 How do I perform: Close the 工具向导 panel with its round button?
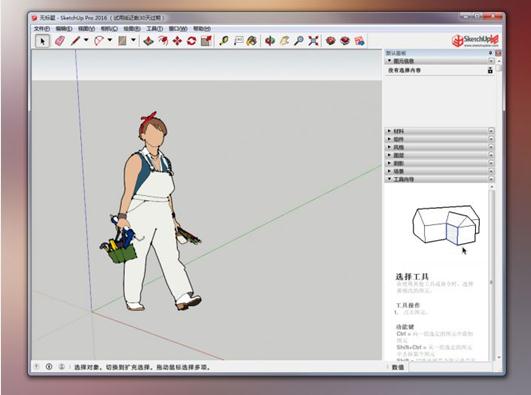[491, 179]
